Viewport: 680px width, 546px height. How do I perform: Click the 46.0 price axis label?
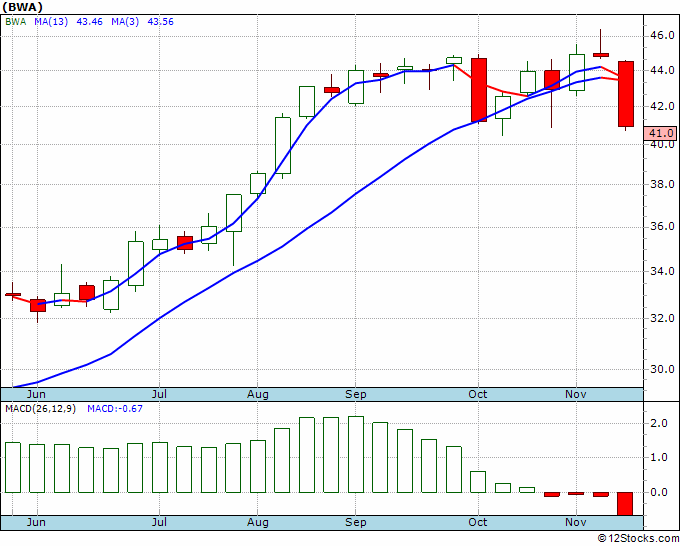(x=663, y=35)
